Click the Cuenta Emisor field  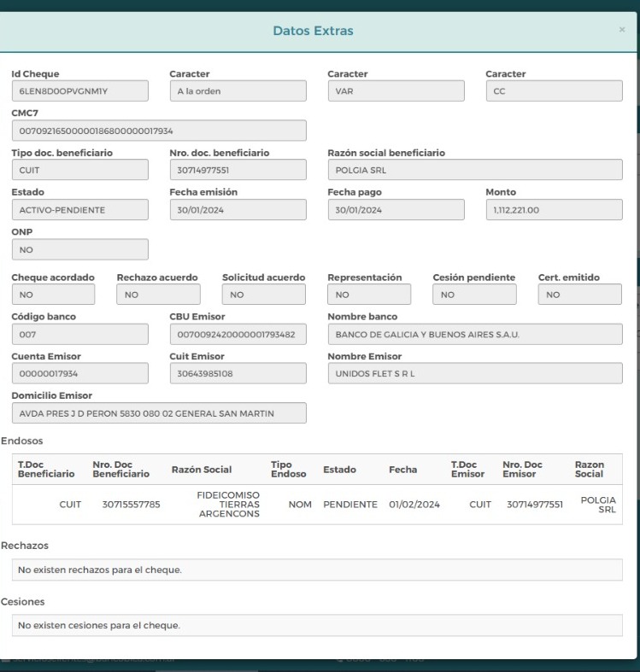click(x=80, y=373)
